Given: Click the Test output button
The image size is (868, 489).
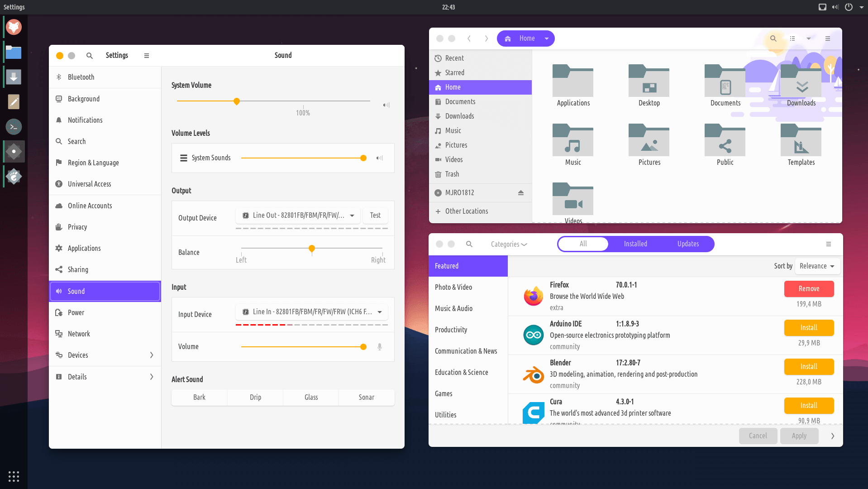Looking at the screenshot, I should pyautogui.click(x=375, y=216).
